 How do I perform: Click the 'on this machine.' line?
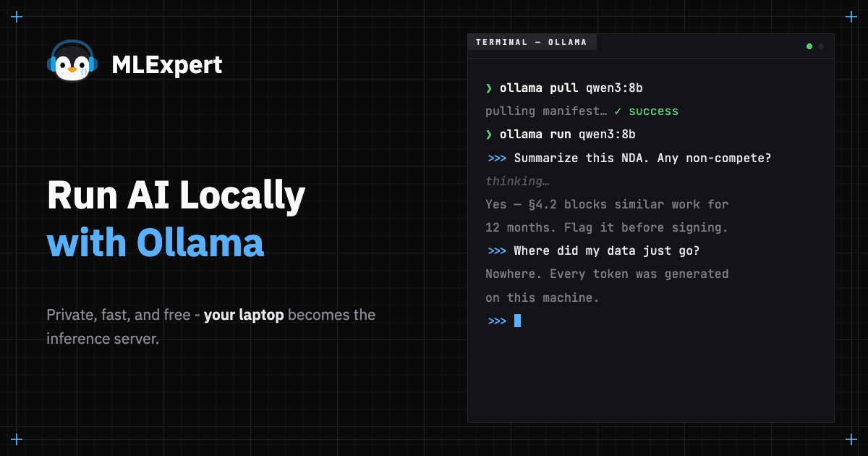point(542,297)
